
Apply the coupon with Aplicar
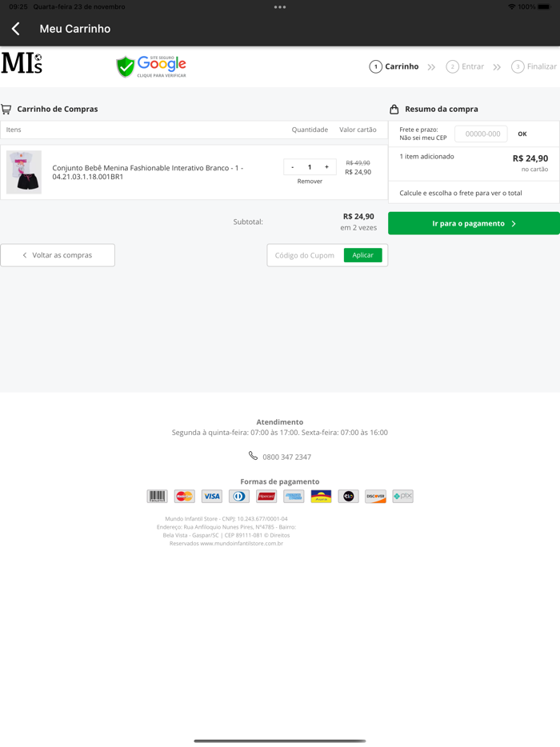point(363,255)
